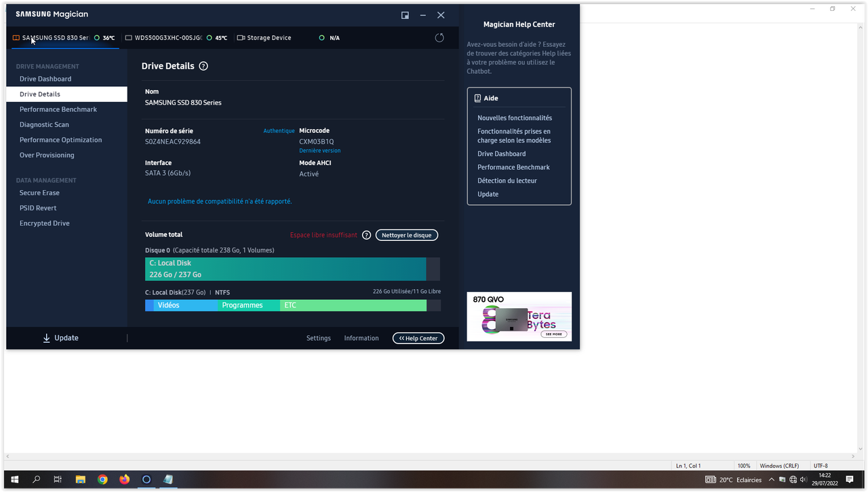Open Information in the bottom bar
The height and width of the screenshot is (492, 868).
[361, 338]
